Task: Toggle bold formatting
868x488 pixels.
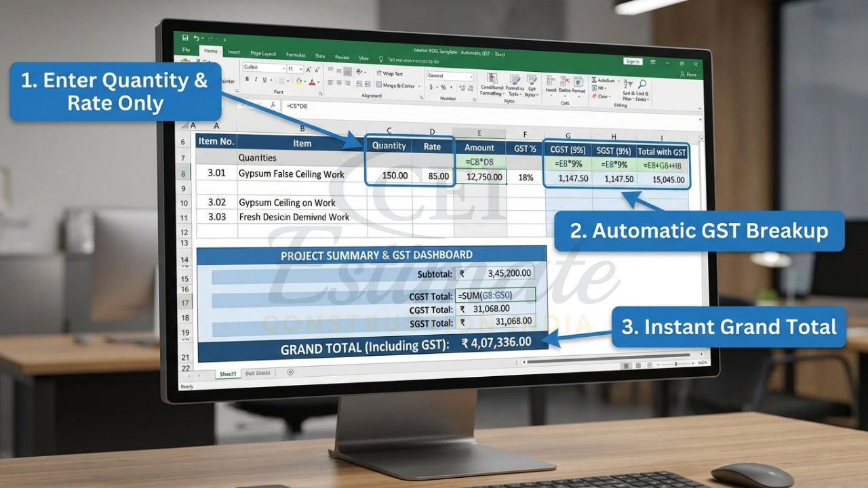Action: click(x=248, y=79)
